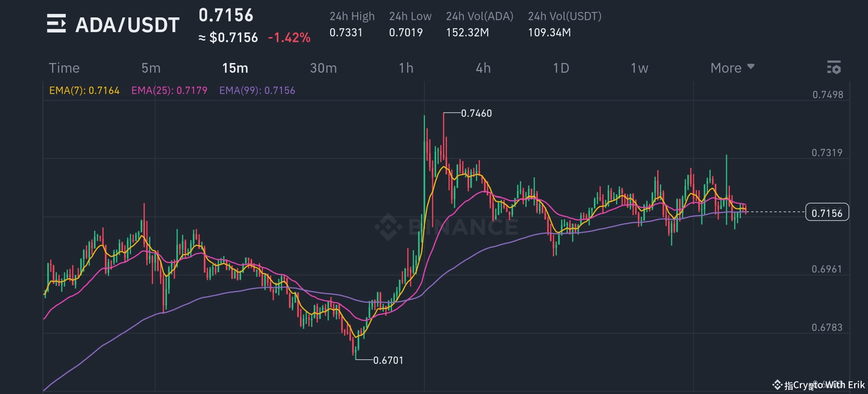This screenshot has height=394, width=868.
Task: Toggle the 1w timeframe view
Action: [x=639, y=68]
